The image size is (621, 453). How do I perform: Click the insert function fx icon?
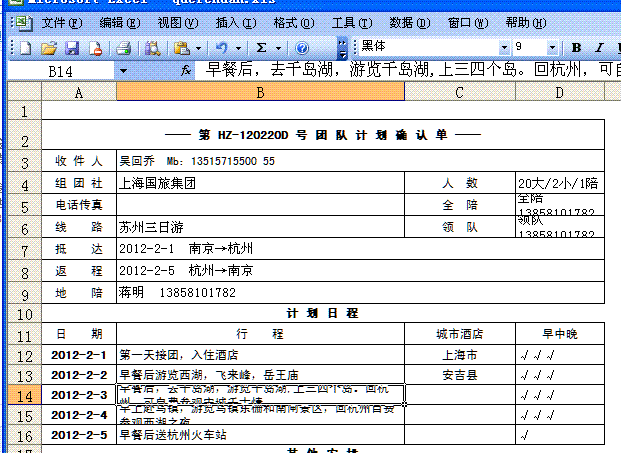pyautogui.click(x=186, y=71)
